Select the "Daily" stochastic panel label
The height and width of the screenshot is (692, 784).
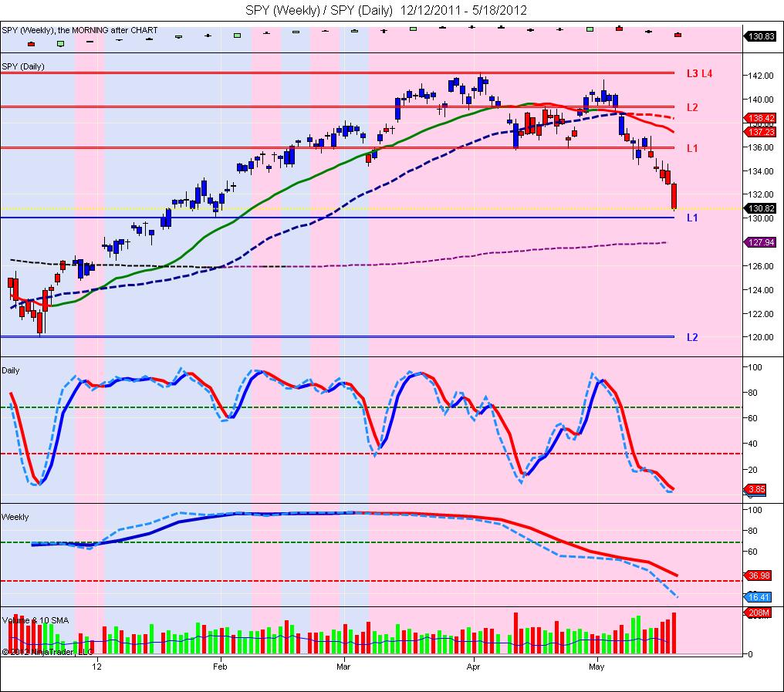pyautogui.click(x=11, y=370)
